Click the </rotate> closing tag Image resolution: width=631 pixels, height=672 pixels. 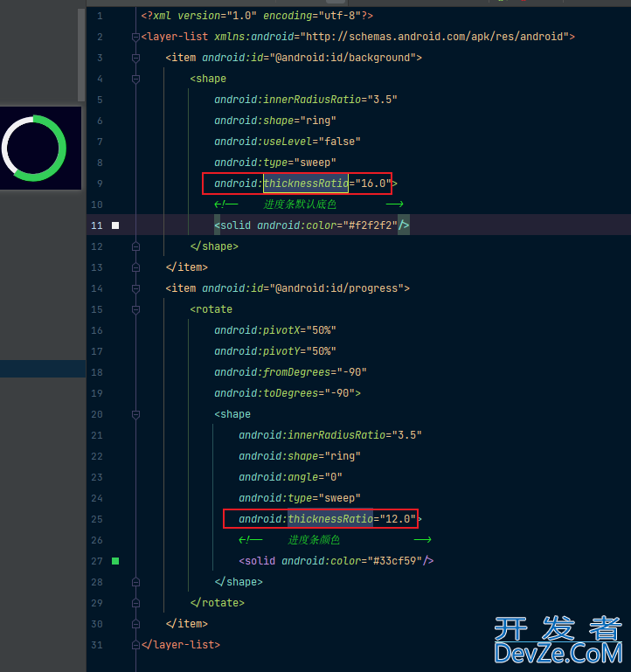(x=218, y=603)
